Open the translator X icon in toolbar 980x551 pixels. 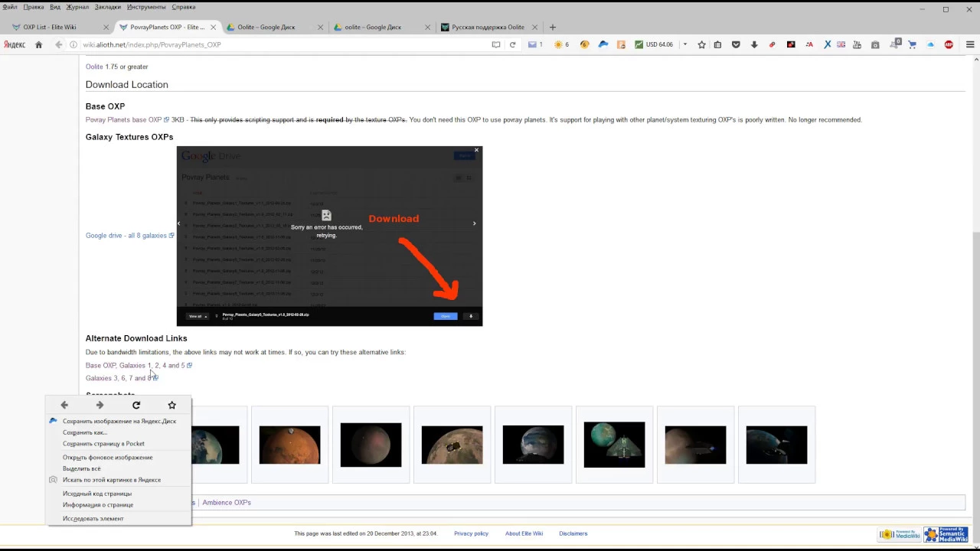pyautogui.click(x=828, y=44)
